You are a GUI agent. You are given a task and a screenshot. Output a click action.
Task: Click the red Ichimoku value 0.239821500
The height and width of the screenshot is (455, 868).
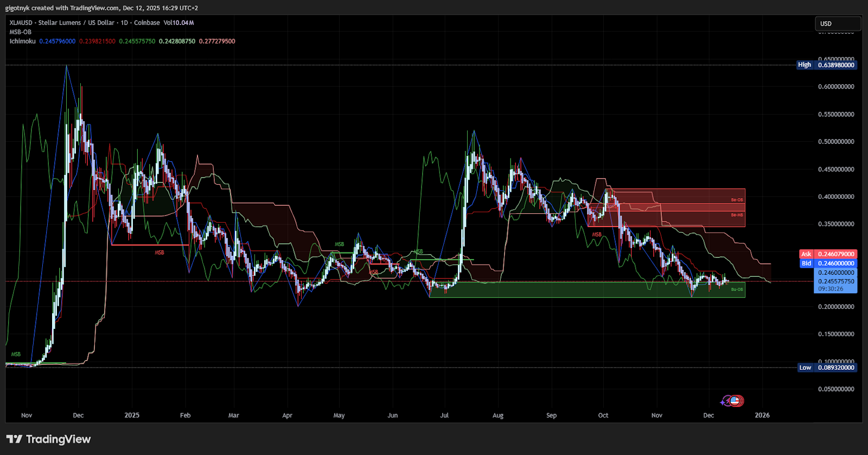pyautogui.click(x=97, y=41)
